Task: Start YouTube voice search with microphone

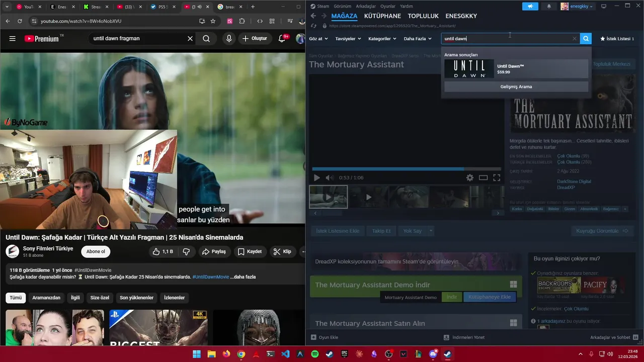Action: [229, 39]
